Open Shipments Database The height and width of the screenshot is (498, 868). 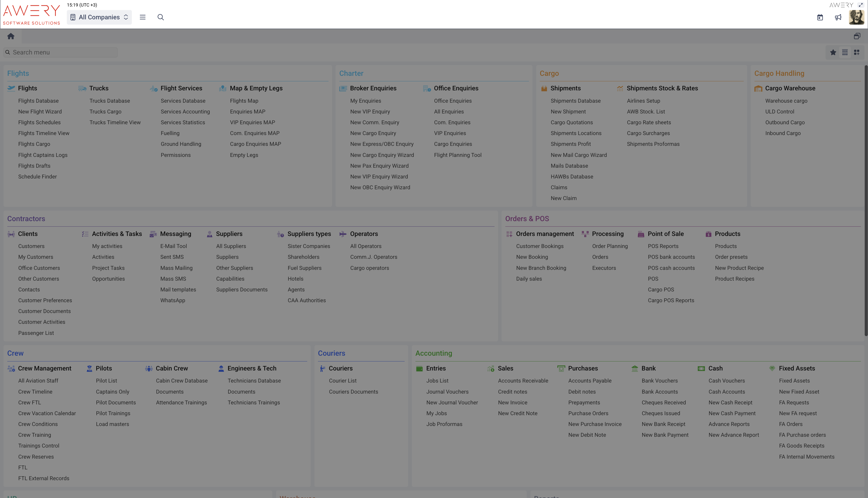click(x=575, y=101)
